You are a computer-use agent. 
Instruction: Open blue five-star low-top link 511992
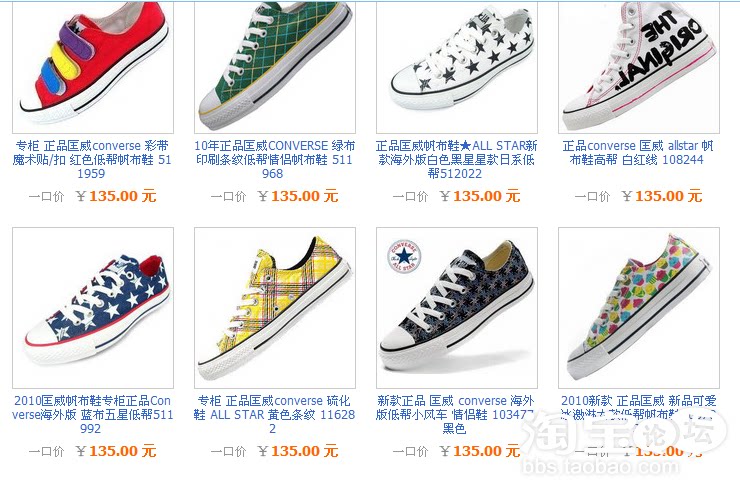coord(92,414)
